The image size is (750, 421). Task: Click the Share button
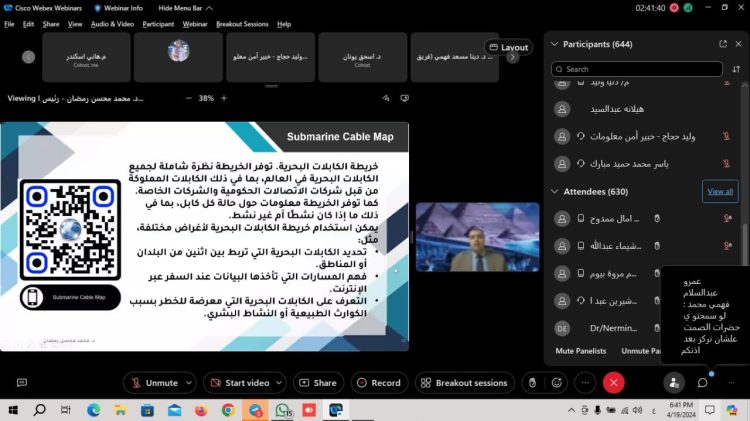[x=318, y=383]
